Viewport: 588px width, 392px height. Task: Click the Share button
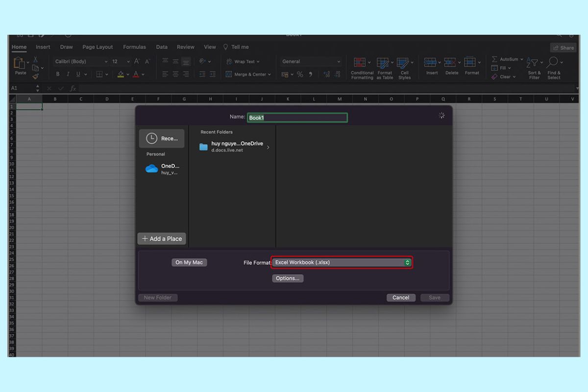click(x=563, y=48)
